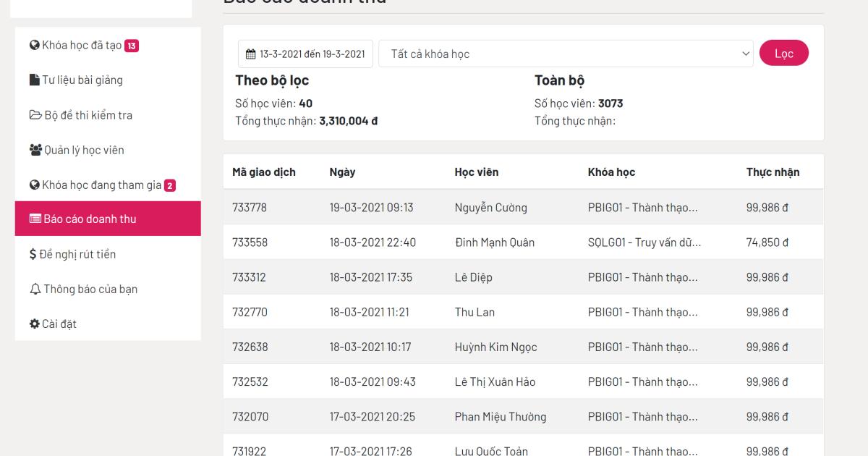The width and height of the screenshot is (868, 456).
Task: Click the calendar icon in the date filter
Action: [x=250, y=53]
